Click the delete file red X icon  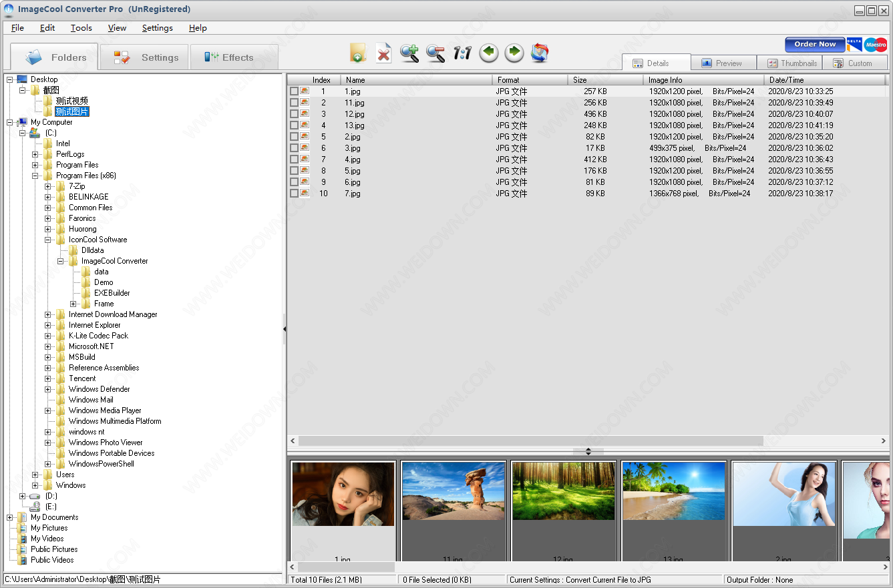383,53
